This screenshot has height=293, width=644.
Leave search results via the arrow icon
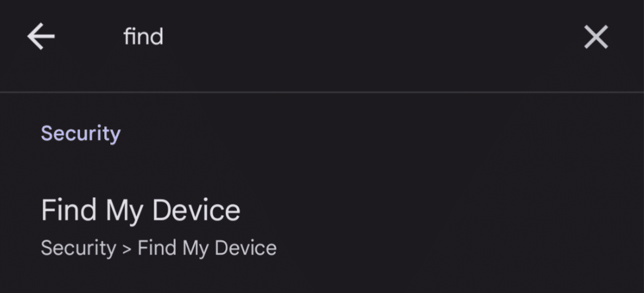tap(41, 36)
